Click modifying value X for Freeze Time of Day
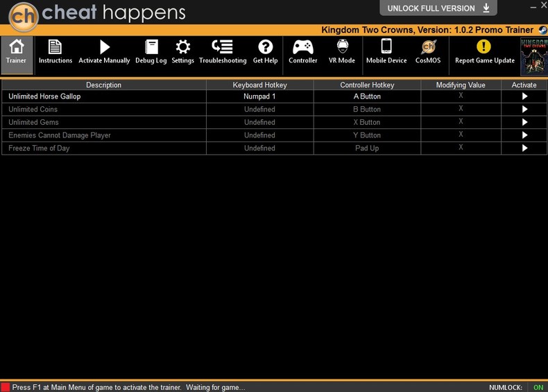 [x=461, y=147]
